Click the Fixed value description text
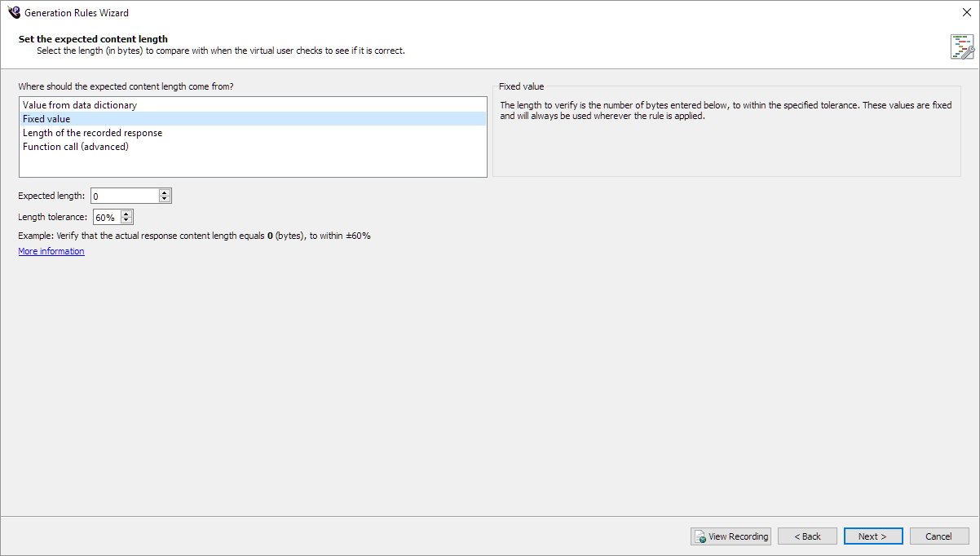This screenshot has width=980, height=556. tap(726, 111)
